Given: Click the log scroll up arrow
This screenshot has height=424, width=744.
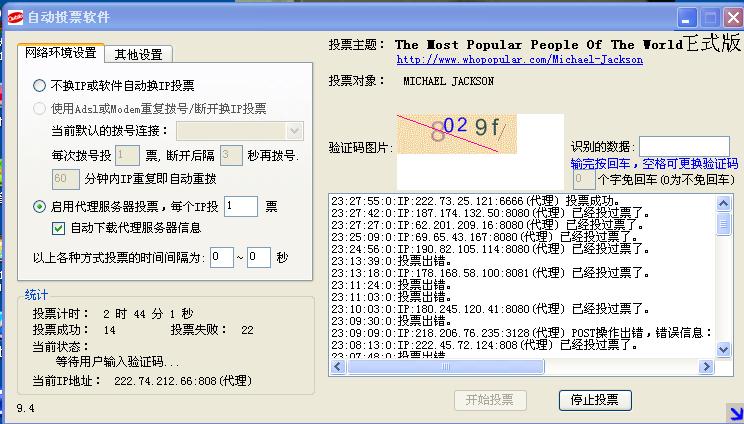Looking at the screenshot, I should pyautogui.click(x=723, y=203).
